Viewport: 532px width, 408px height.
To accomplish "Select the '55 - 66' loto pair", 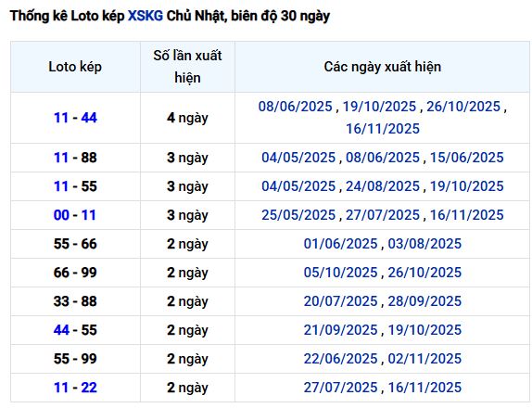I will (x=75, y=244).
